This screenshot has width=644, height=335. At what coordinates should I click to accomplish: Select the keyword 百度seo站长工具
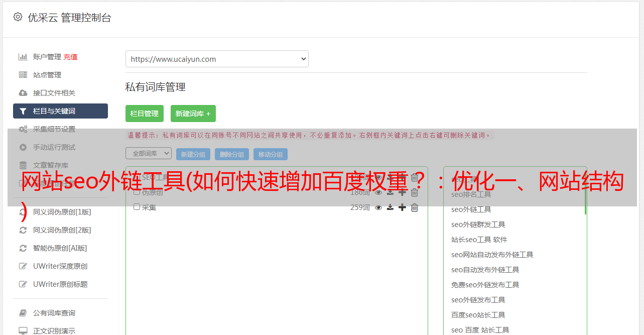(x=478, y=315)
